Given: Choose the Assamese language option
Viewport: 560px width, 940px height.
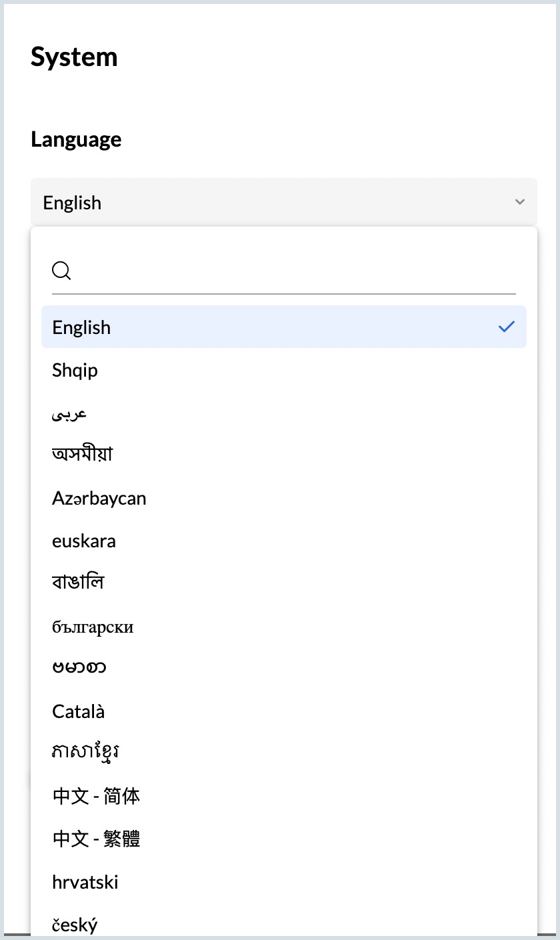Looking at the screenshot, I should coord(83,455).
